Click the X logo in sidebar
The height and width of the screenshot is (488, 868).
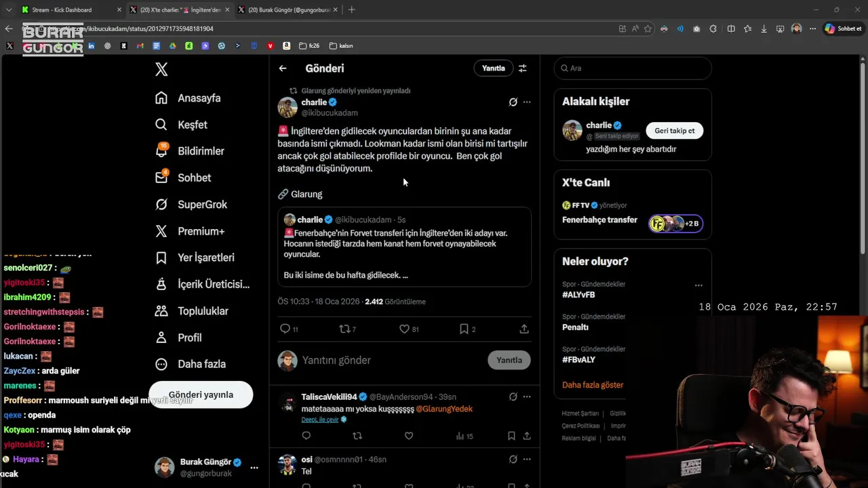(x=161, y=69)
